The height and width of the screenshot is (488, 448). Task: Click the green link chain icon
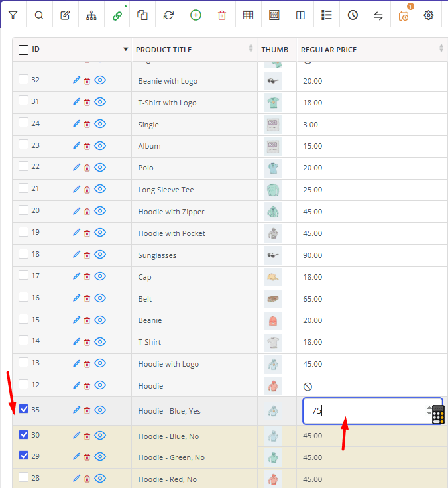tap(117, 15)
